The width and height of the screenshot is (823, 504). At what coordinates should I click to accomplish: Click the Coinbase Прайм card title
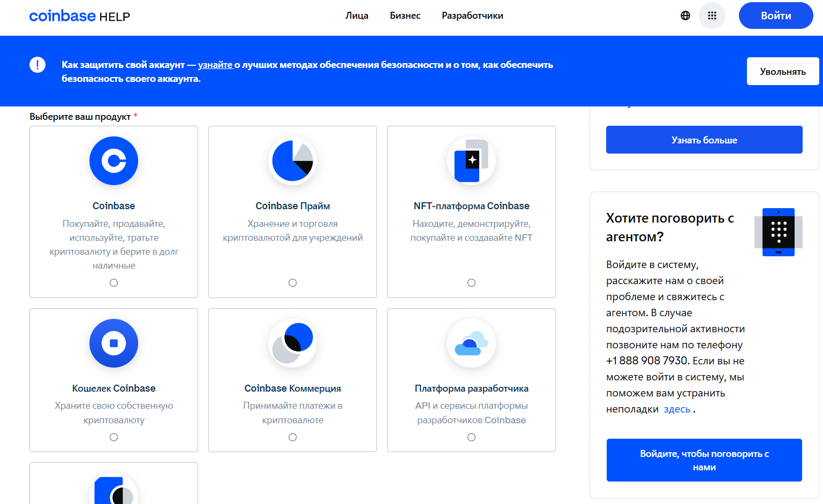(x=292, y=206)
